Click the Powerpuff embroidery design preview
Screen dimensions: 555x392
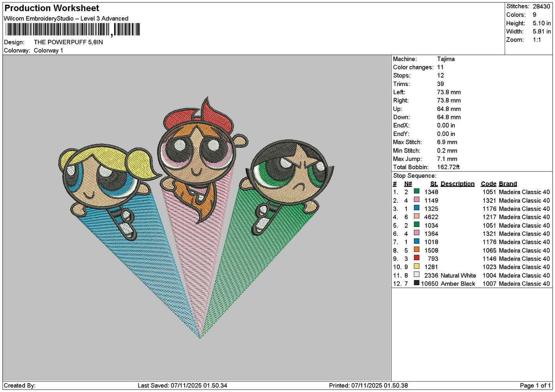tap(197, 217)
